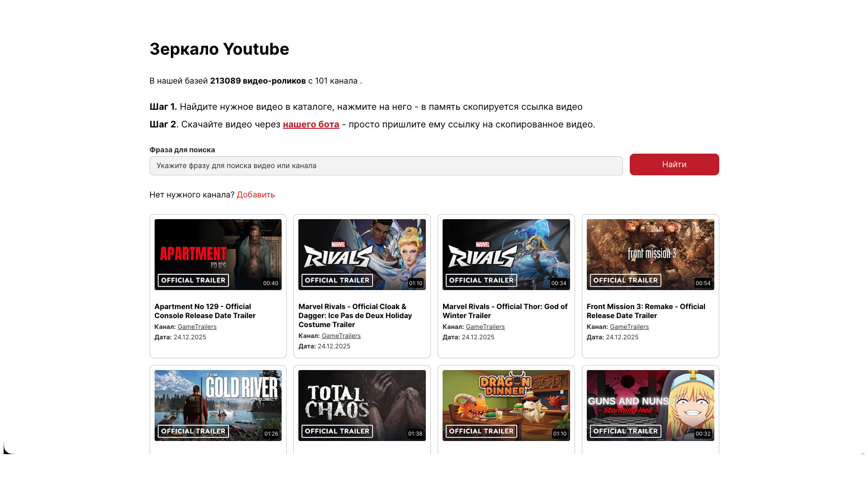The height and width of the screenshot is (488, 868).
Task: Open GameTrailers channel under Thor video
Action: pyautogui.click(x=486, y=327)
